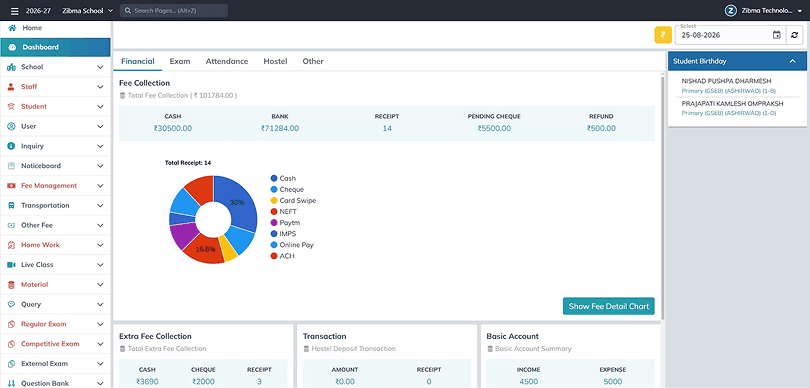Toggle Cash series in chart legend
This screenshot has width=810, height=388.
point(283,178)
